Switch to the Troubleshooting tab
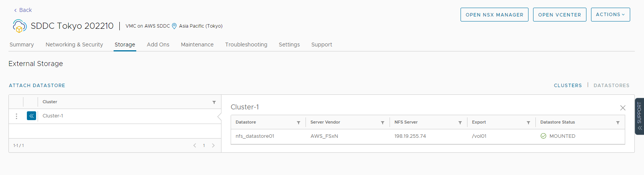The height and width of the screenshot is (175, 644). point(246,45)
